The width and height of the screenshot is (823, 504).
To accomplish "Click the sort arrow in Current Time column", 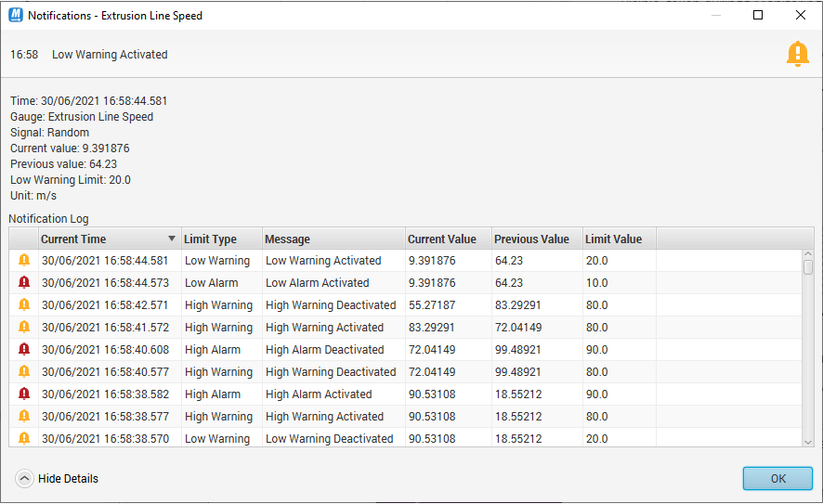I will point(171,239).
